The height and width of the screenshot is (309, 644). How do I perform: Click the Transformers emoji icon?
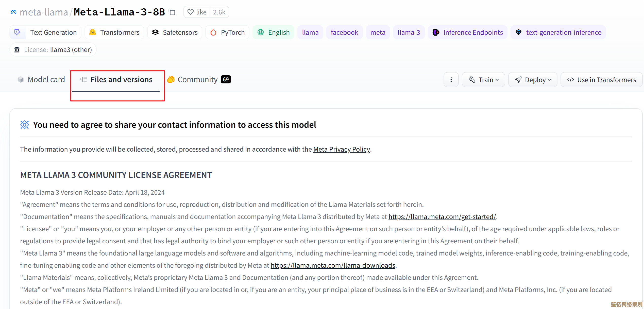[x=93, y=32]
